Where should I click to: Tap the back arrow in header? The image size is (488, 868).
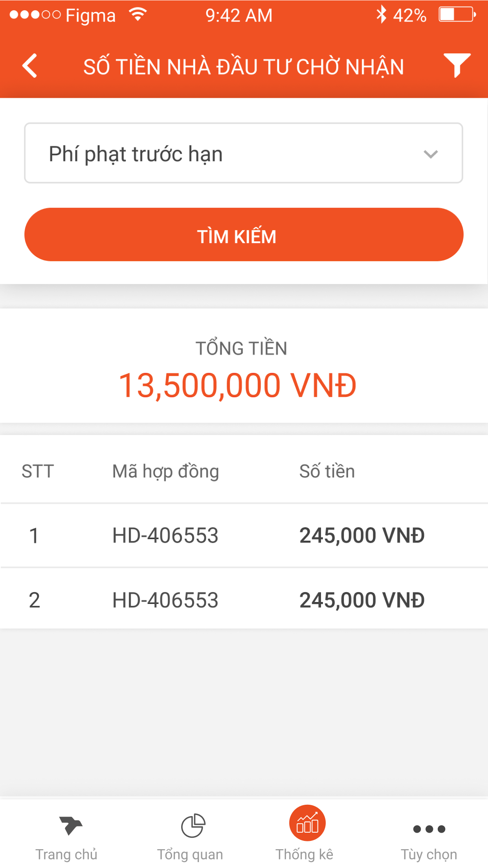[x=30, y=66]
